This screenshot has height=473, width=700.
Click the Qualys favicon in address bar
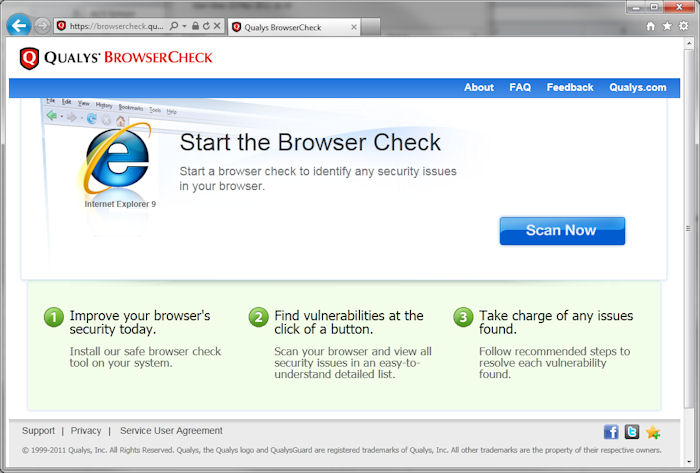point(62,26)
